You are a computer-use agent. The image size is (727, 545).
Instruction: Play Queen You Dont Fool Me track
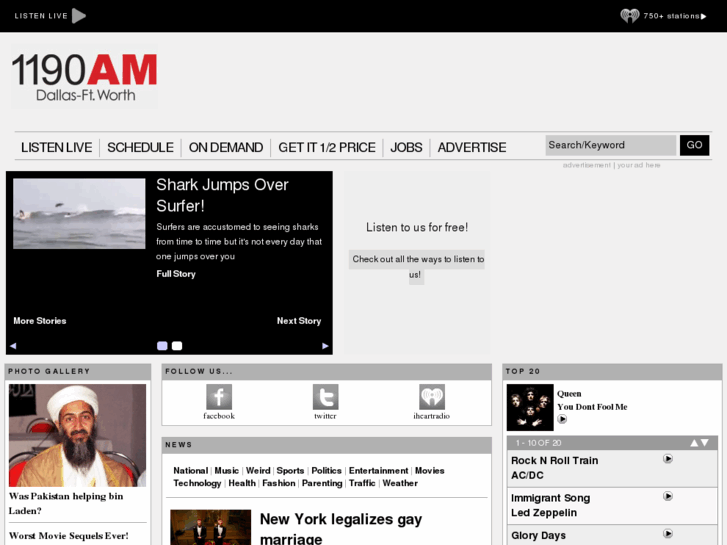pos(562,419)
